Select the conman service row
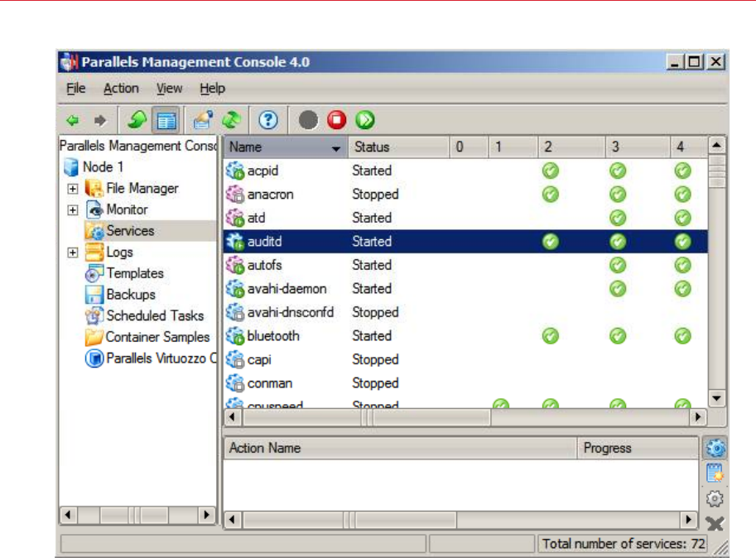 click(465, 383)
